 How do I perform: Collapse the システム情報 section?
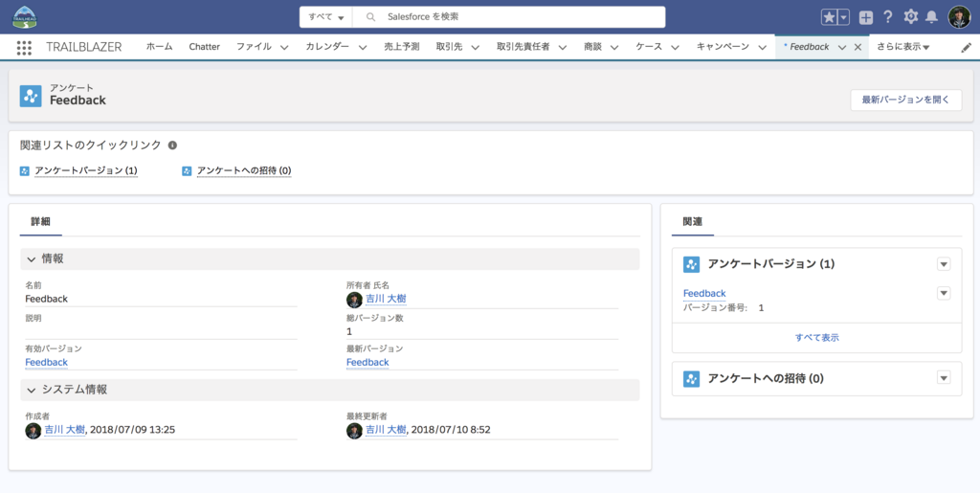(x=32, y=390)
